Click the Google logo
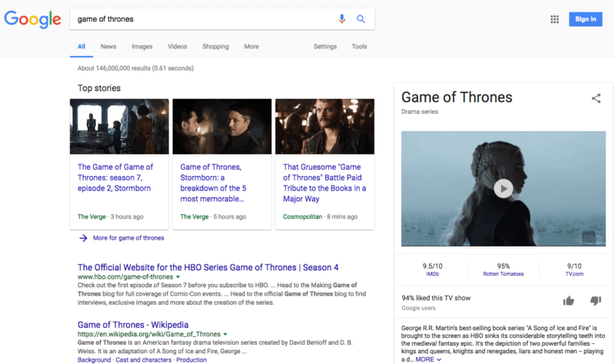The width and height of the screenshot is (615, 364). [32, 19]
